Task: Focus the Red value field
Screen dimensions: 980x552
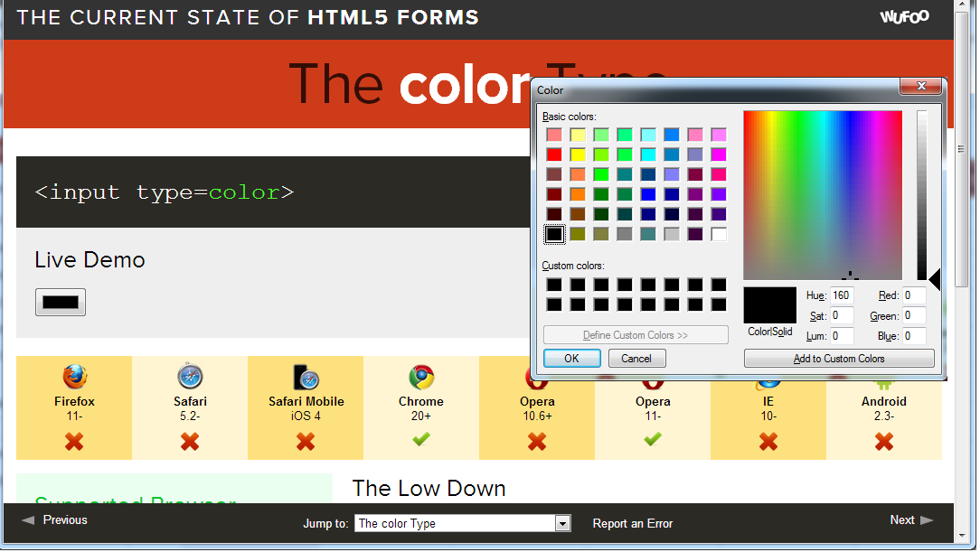Action: click(x=914, y=296)
